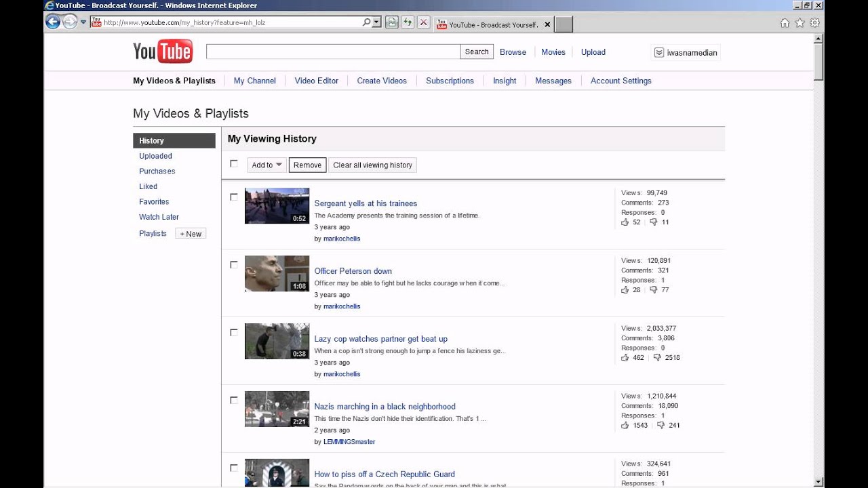Open the address bar autocomplete dropdown arrow

(376, 22)
